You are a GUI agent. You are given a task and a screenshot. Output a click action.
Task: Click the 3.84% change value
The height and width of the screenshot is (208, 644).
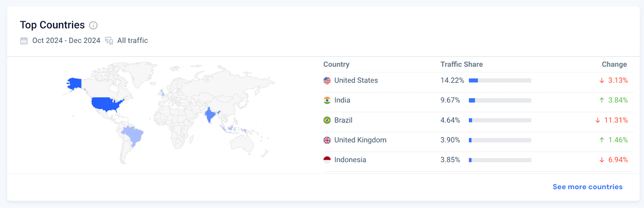pos(618,100)
